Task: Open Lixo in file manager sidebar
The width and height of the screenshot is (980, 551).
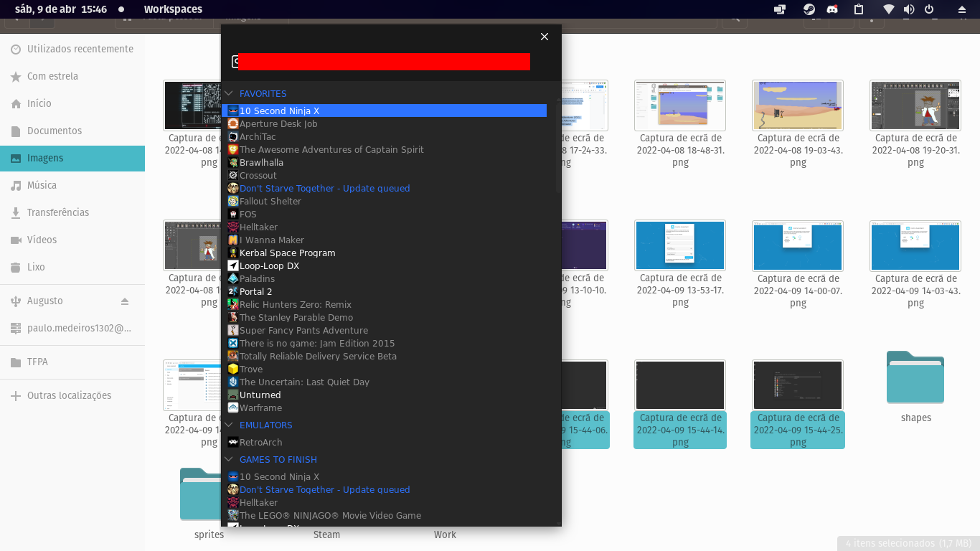Action: [x=72, y=267]
